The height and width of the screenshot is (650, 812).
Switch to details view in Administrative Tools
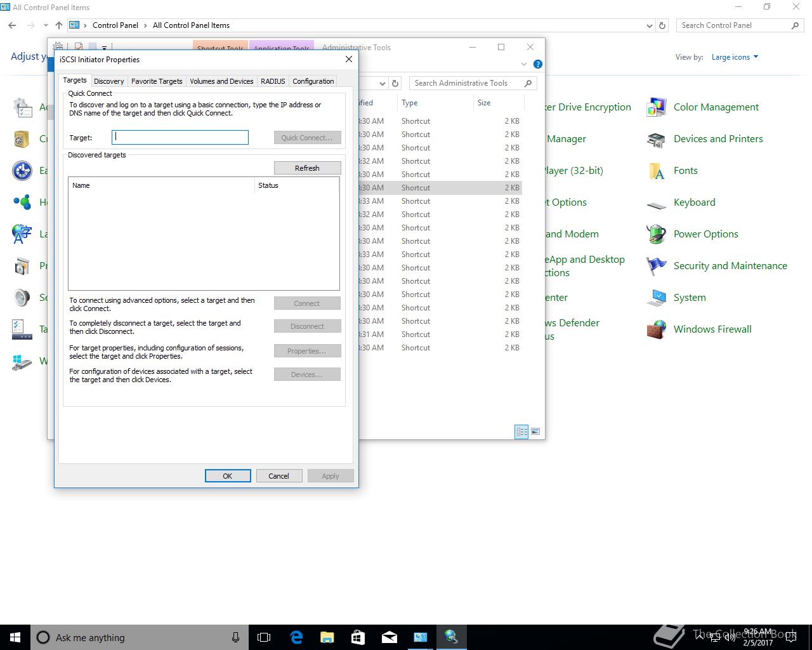[521, 432]
